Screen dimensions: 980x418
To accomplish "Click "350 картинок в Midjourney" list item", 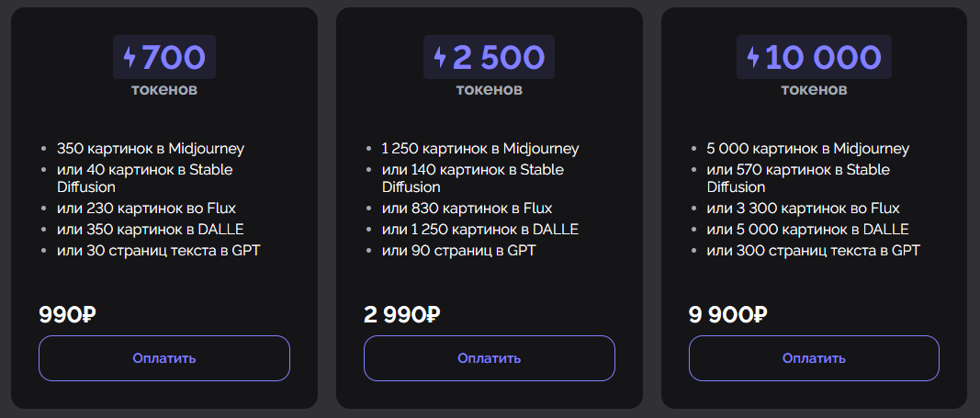I will [x=151, y=149].
